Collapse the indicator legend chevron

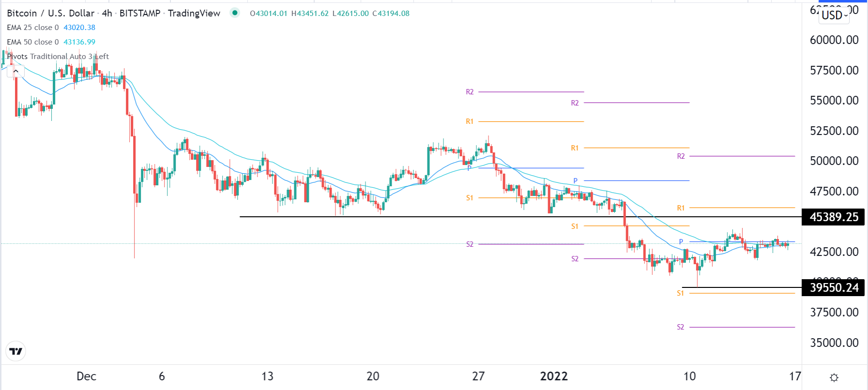16,72
